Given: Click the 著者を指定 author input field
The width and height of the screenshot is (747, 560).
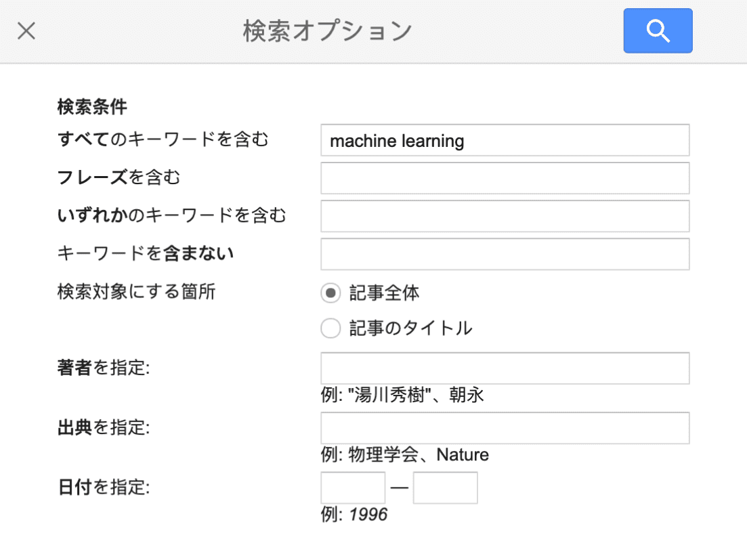Looking at the screenshot, I should [x=505, y=368].
